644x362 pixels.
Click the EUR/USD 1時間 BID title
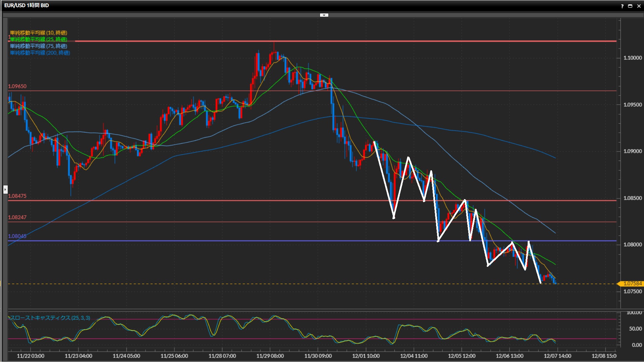[x=26, y=5]
